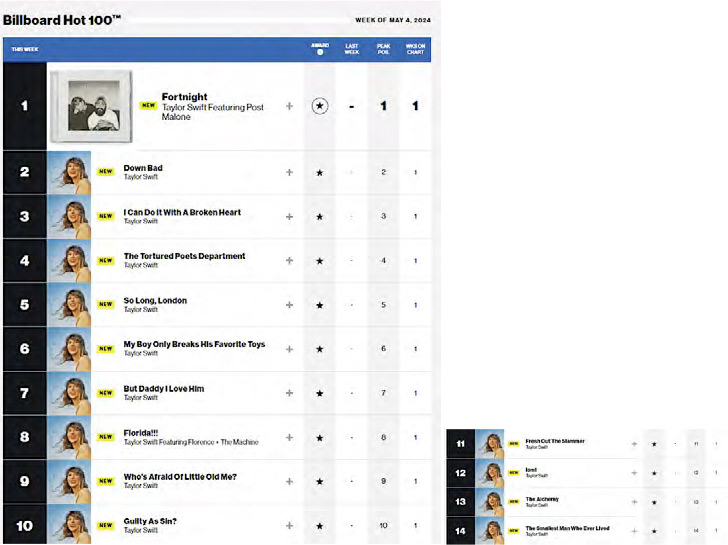Click award star for But Daddy I Love Him
This screenshot has width=728, height=545.
319,394
